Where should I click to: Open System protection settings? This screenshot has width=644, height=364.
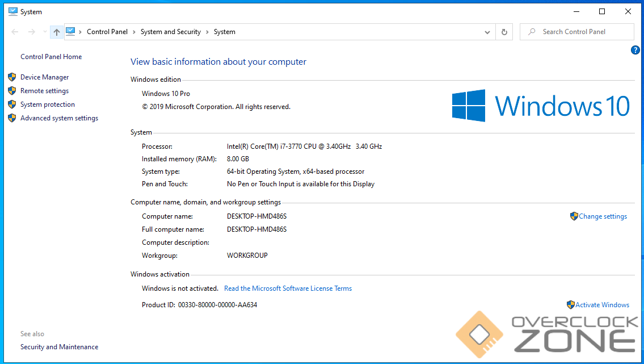[x=48, y=104]
